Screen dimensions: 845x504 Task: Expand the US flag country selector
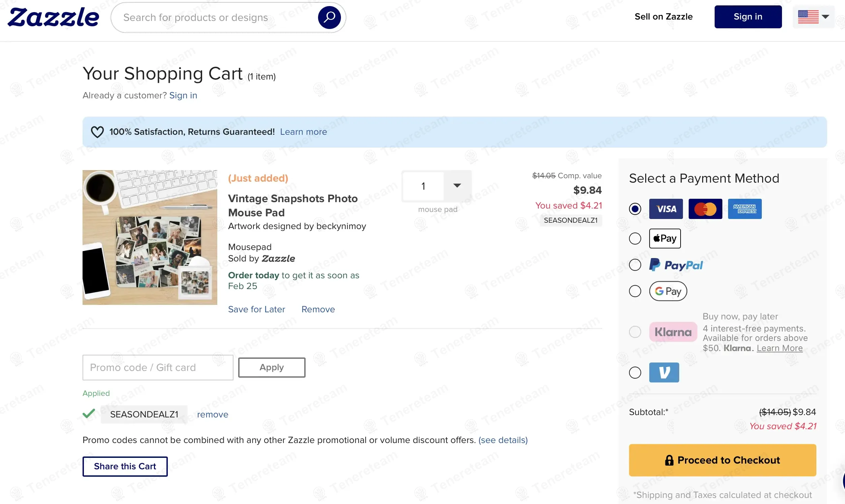click(813, 17)
